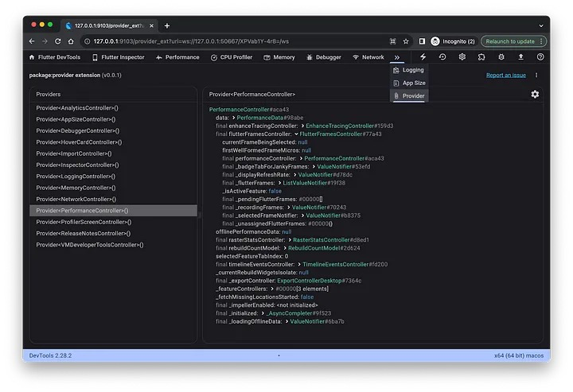
Task: Click the browser back arrow
Action: [32, 41]
